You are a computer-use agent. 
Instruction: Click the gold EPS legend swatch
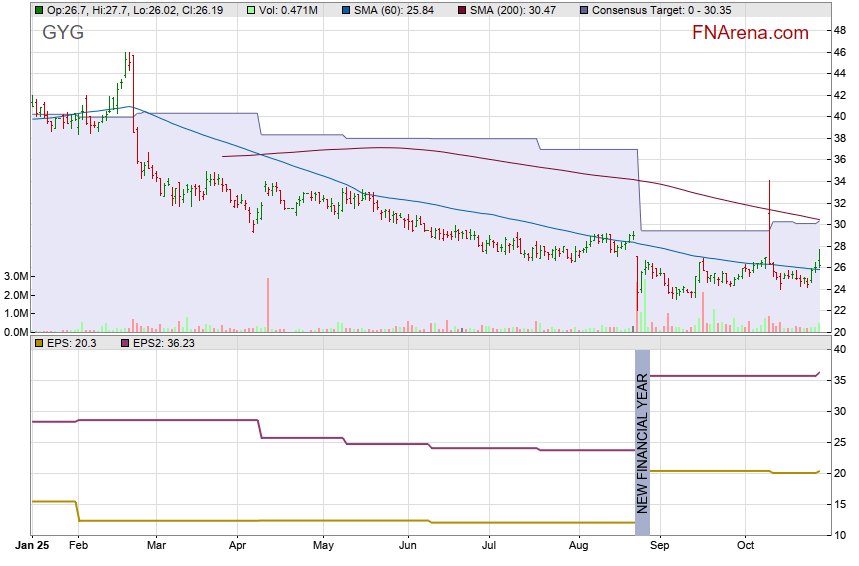[x=39, y=343]
